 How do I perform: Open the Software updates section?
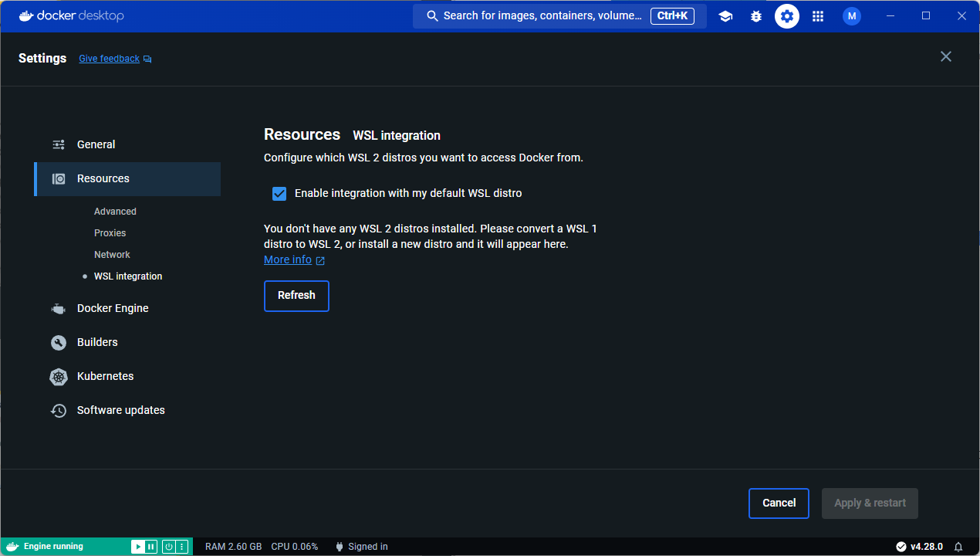click(x=127, y=410)
